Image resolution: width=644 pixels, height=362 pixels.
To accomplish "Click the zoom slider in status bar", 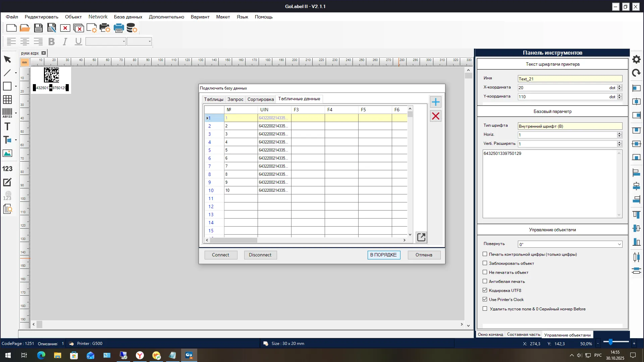I will tap(611, 342).
